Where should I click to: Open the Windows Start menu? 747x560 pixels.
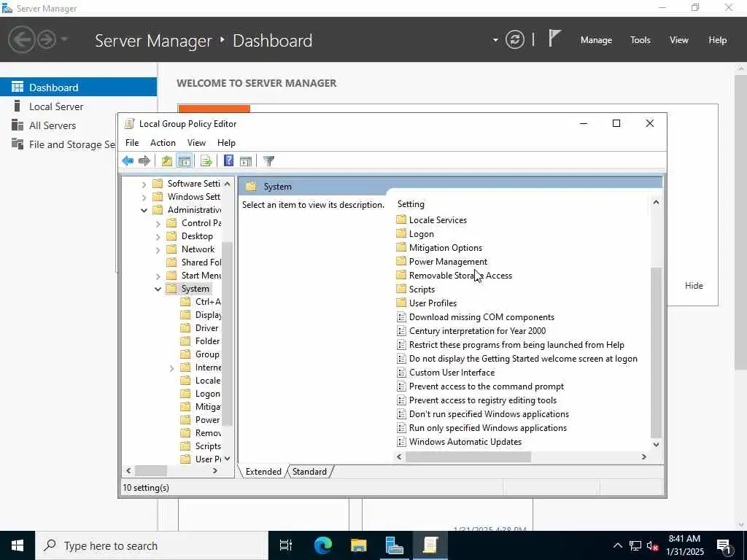(x=18, y=545)
